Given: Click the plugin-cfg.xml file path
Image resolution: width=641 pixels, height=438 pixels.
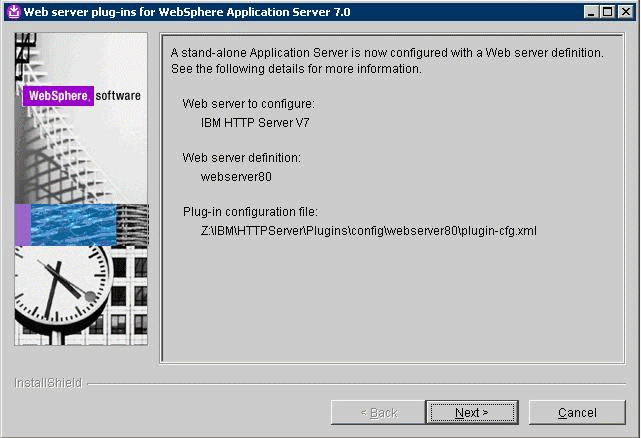Looking at the screenshot, I should pos(368,231).
